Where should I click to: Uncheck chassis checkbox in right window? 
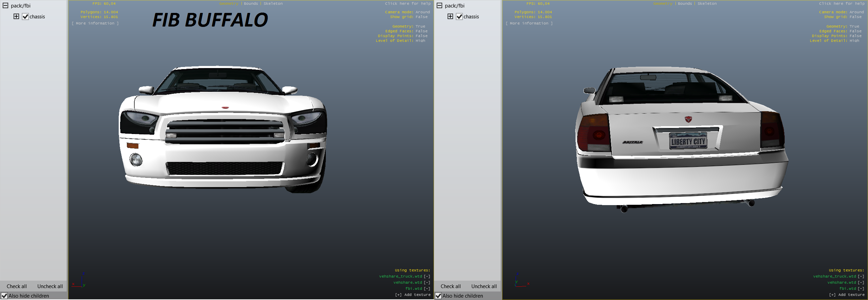pyautogui.click(x=459, y=16)
